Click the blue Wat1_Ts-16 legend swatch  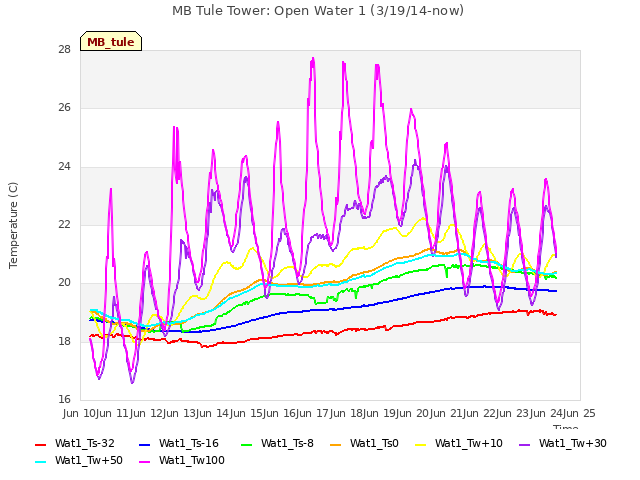pyautogui.click(x=144, y=444)
